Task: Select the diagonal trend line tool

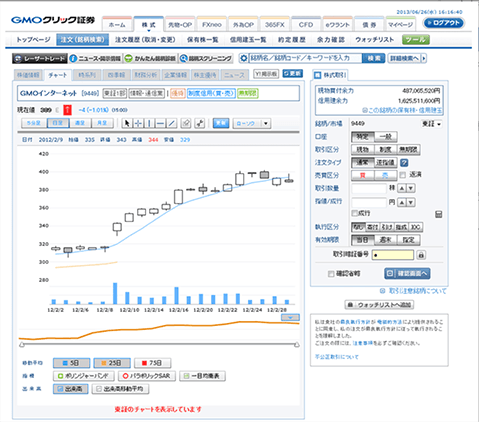Action: [172, 124]
